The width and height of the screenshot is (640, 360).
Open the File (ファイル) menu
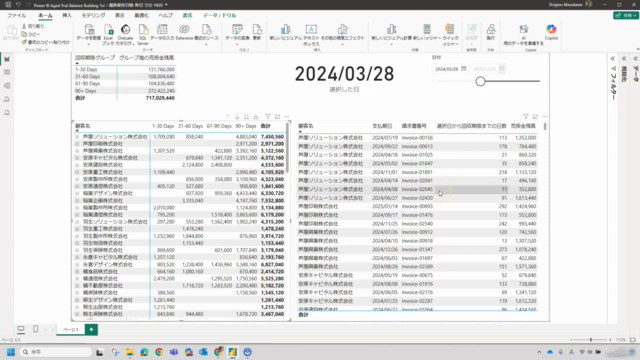point(17,16)
